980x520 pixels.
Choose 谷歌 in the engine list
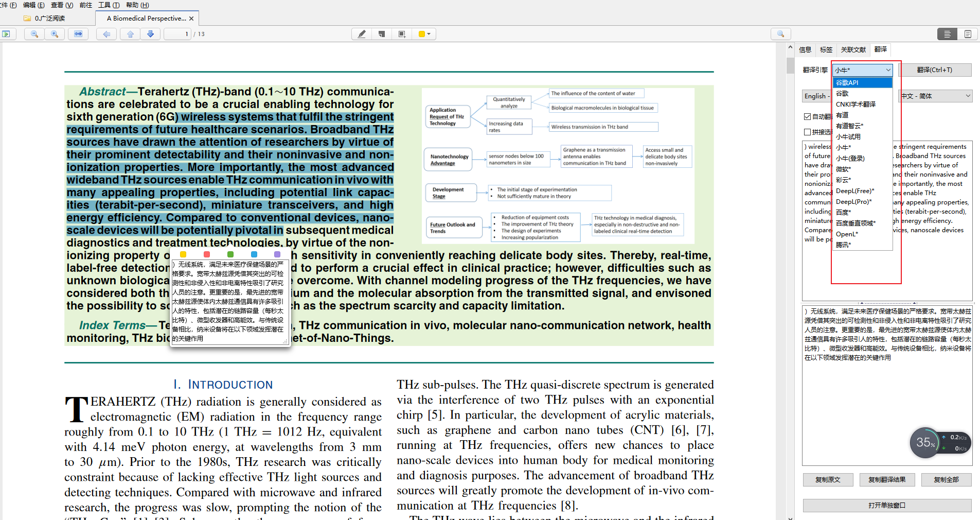click(862, 93)
